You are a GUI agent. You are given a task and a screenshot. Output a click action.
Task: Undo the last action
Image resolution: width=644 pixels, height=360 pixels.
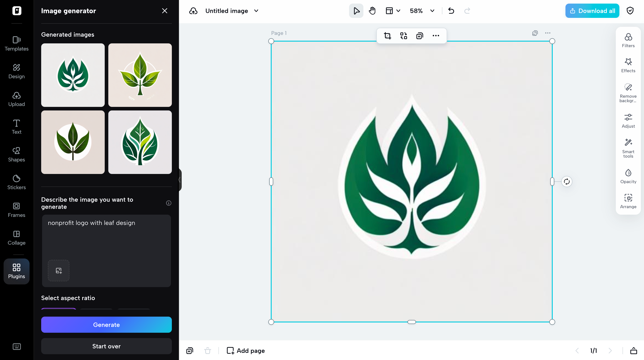(x=451, y=11)
